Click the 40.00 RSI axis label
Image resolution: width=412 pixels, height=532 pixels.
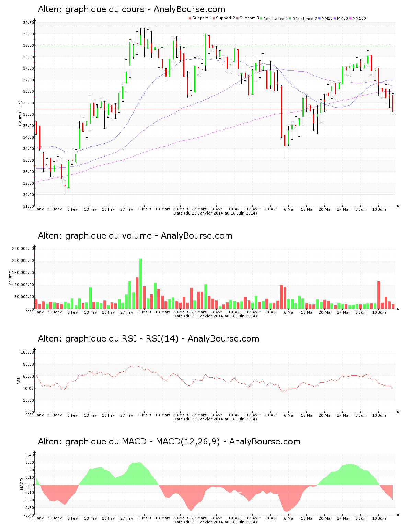click(x=27, y=388)
